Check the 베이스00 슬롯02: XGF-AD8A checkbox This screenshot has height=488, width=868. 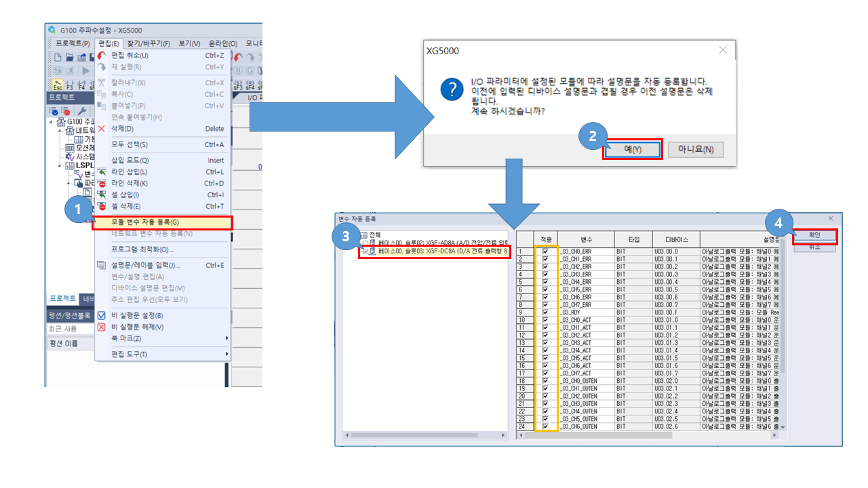pos(366,241)
